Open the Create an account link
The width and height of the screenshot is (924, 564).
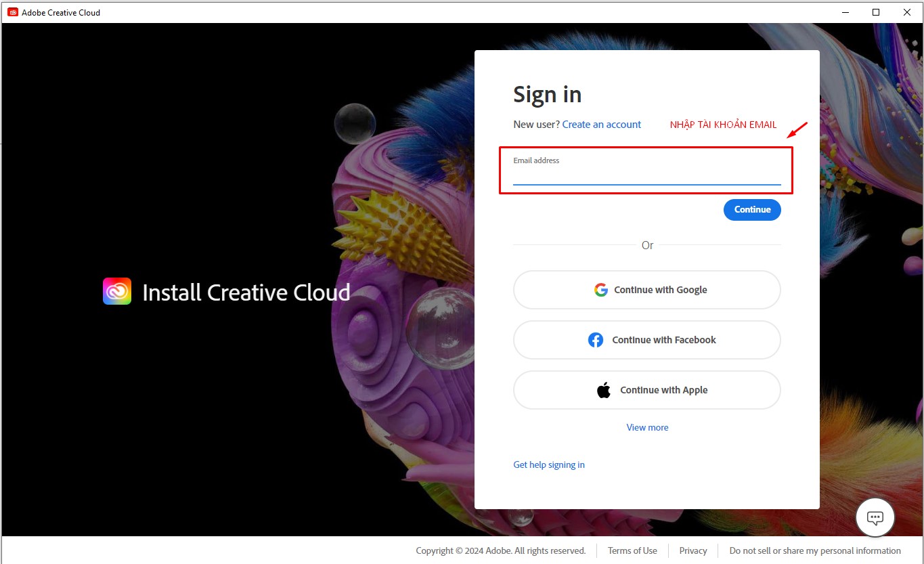click(602, 125)
